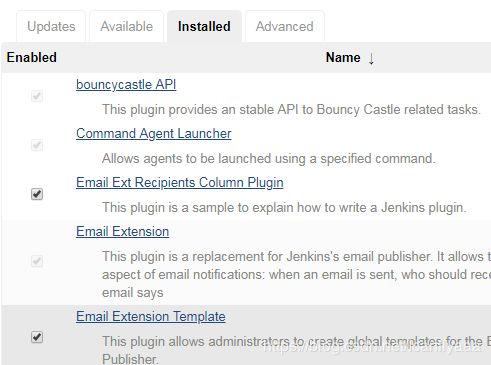Click the Enabled column header
The width and height of the screenshot is (491, 365).
pos(32,57)
